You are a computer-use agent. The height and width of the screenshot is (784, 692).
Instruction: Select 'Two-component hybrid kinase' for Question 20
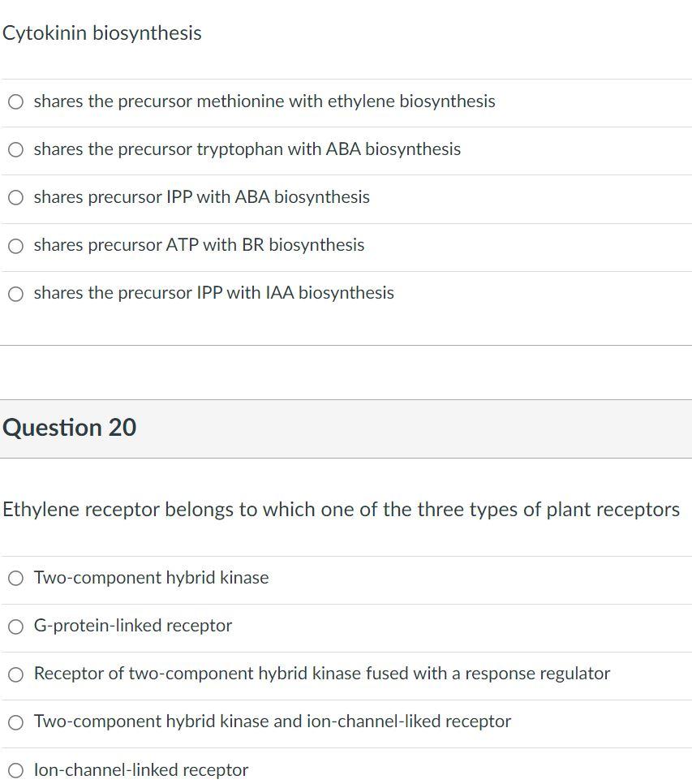15,578
